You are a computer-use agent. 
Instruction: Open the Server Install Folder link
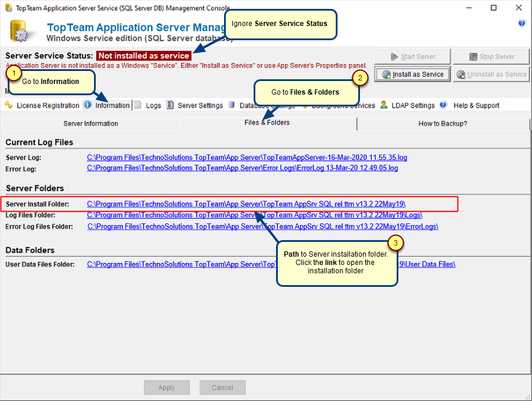(246, 204)
